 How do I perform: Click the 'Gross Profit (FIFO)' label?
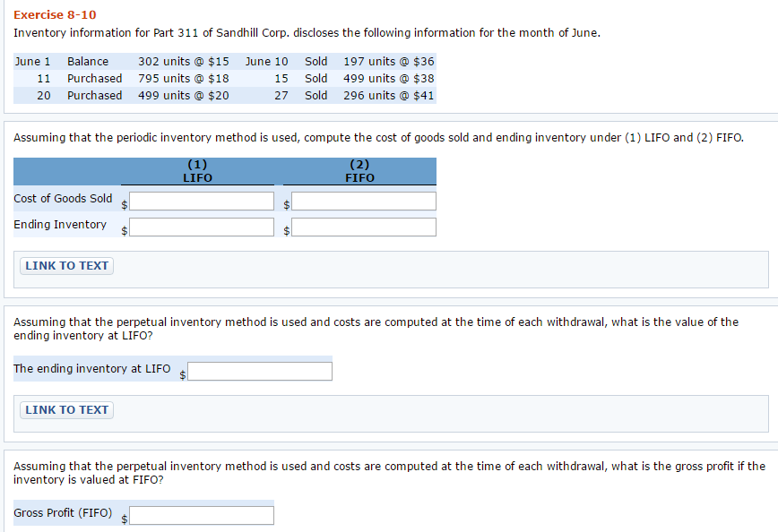click(x=63, y=512)
